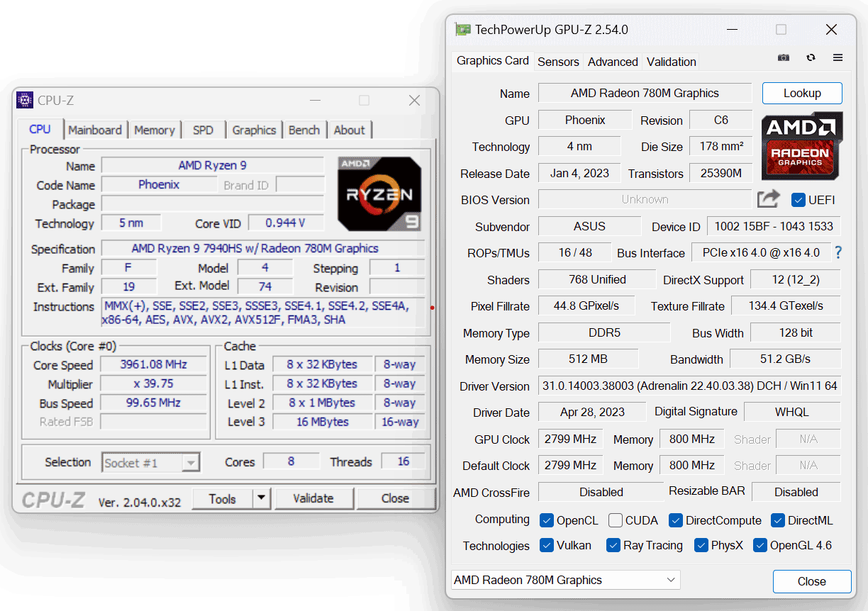The height and width of the screenshot is (611, 868).
Task: Click the Ryzen 9 logo in CPU-Z
Action: 379,193
